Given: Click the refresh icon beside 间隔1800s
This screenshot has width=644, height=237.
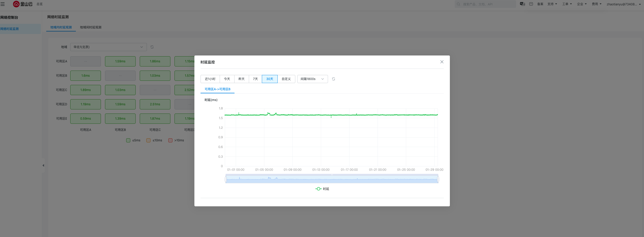Looking at the screenshot, I should click(333, 79).
